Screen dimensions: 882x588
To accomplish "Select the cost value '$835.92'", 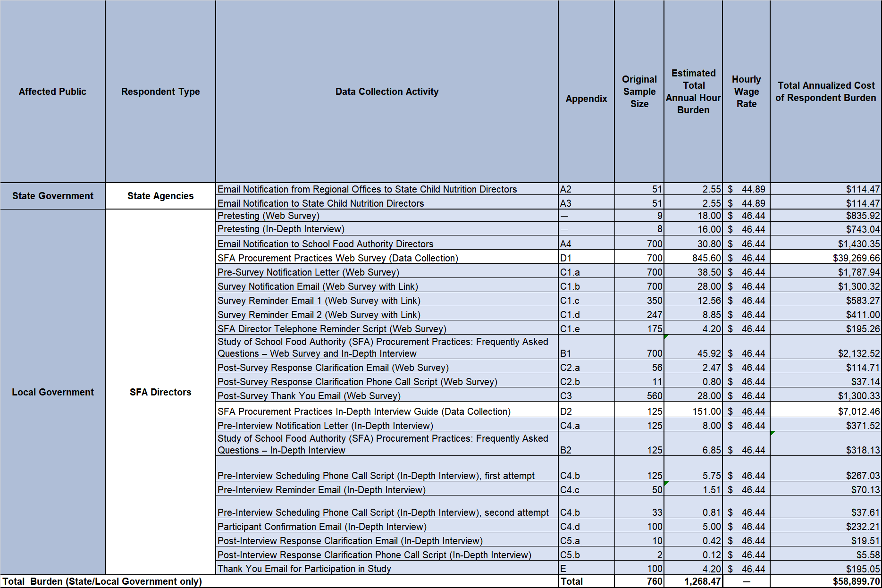I will click(x=826, y=216).
